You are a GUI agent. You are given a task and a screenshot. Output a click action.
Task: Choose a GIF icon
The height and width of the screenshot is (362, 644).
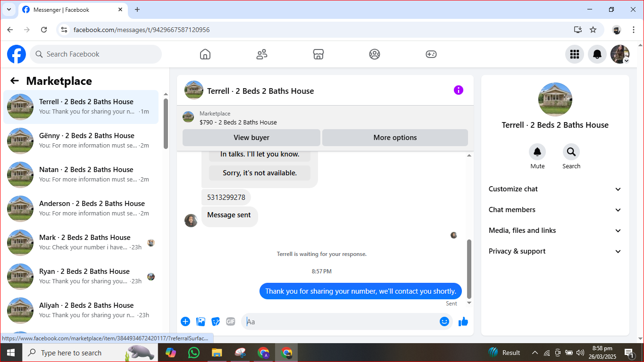(x=231, y=321)
